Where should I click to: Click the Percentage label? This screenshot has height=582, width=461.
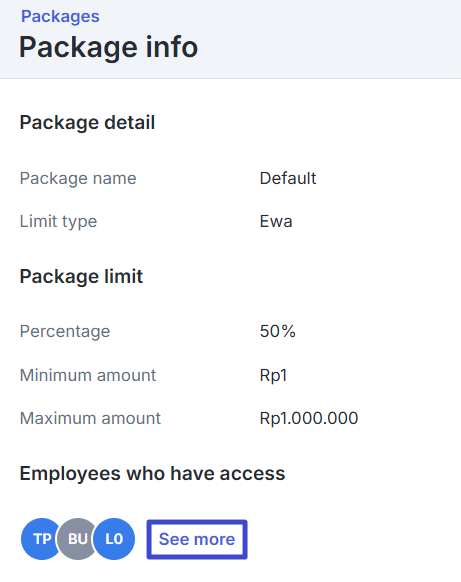(x=65, y=331)
